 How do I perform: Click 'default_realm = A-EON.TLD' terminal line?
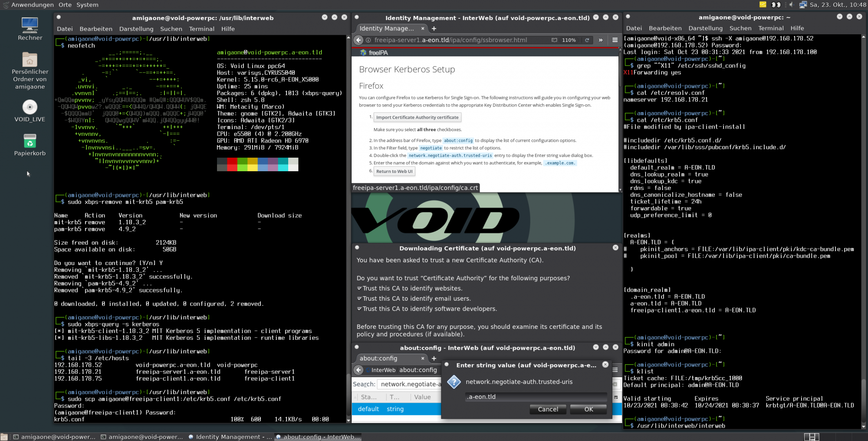[672, 167]
